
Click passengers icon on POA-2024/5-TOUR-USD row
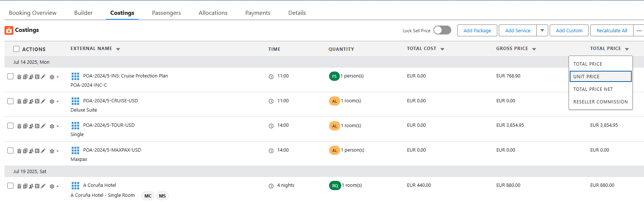point(31,126)
